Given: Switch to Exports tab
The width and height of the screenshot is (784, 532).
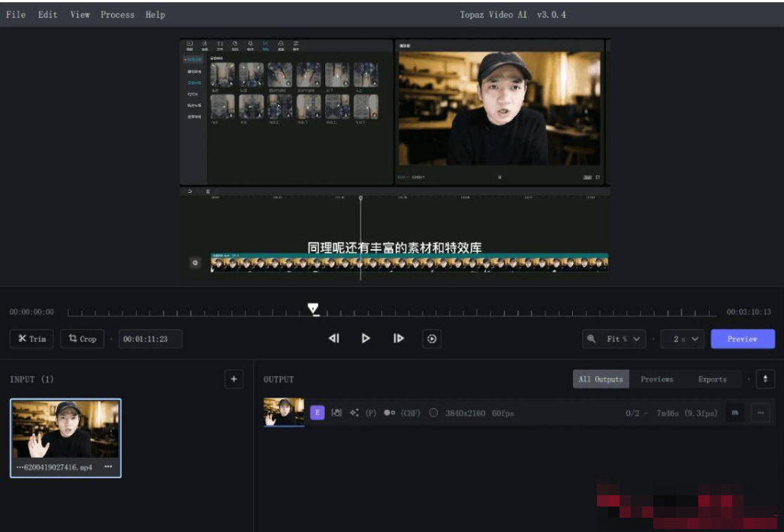Looking at the screenshot, I should tap(712, 380).
